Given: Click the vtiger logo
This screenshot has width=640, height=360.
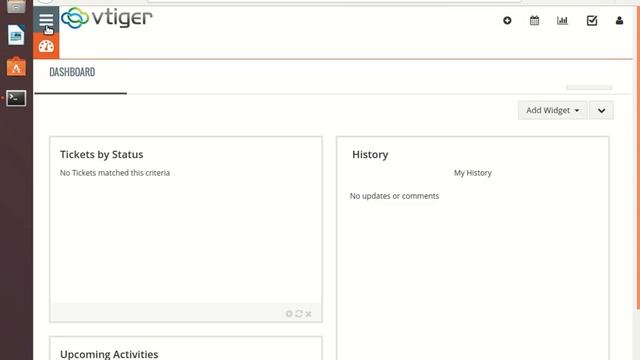Looking at the screenshot, I should pyautogui.click(x=107, y=18).
